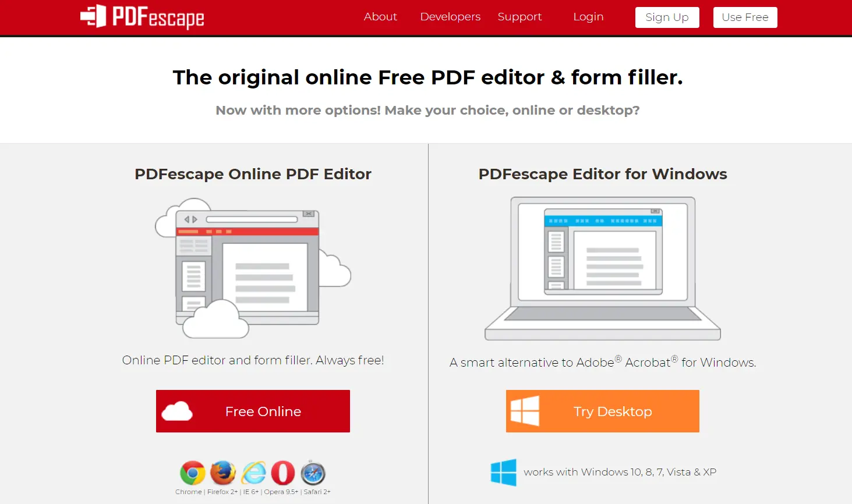
Task: Click the Chrome browser icon
Action: click(x=193, y=473)
